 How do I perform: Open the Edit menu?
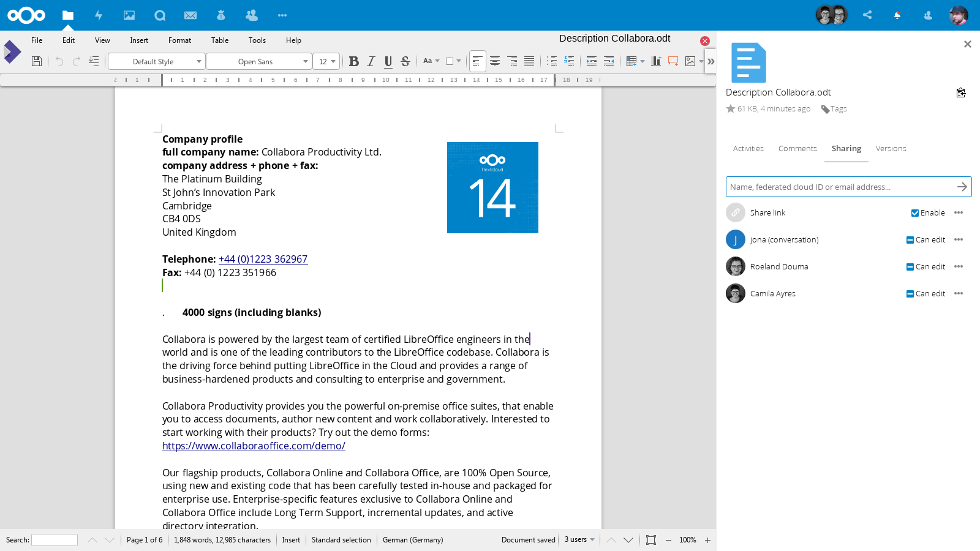69,40
